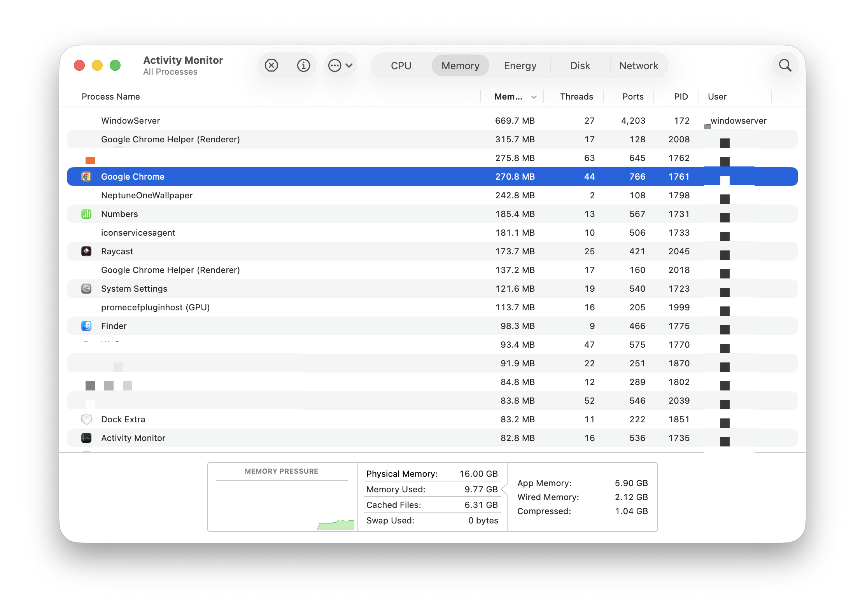This screenshot has height=616, width=865.
Task: Click the Physical Memory 16.00 GB value
Action: [478, 474]
